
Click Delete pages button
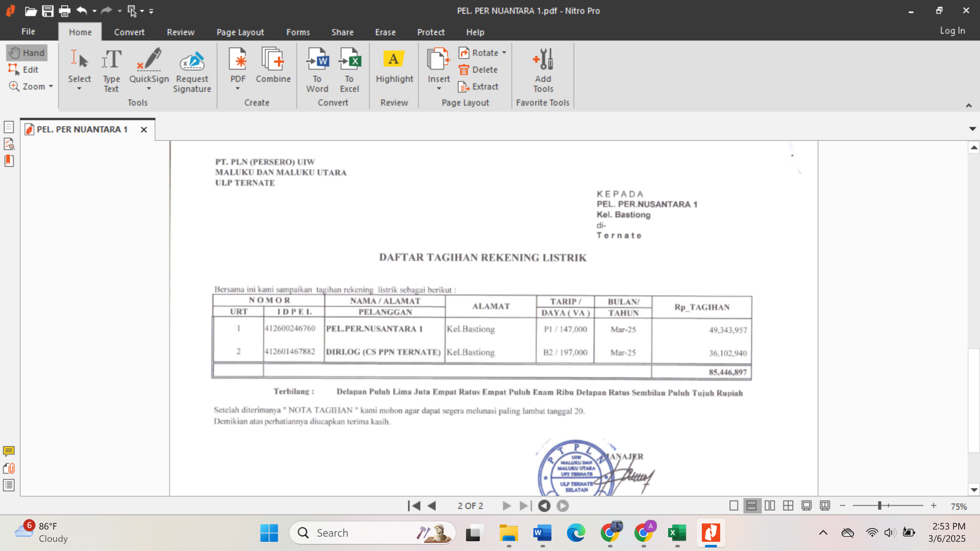click(x=478, y=69)
